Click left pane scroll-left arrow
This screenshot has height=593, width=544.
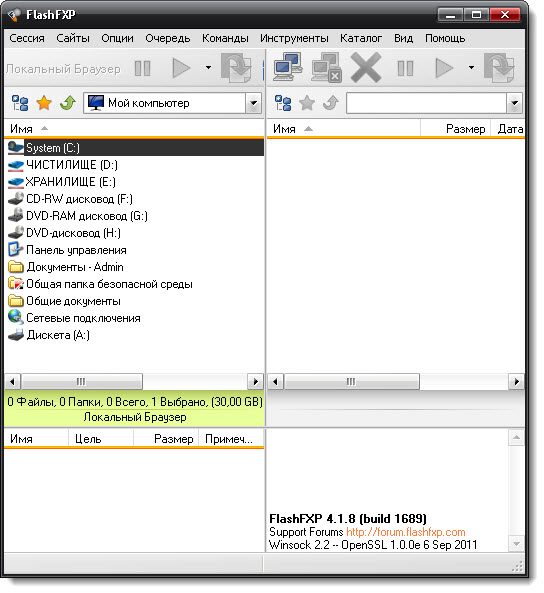point(12,382)
